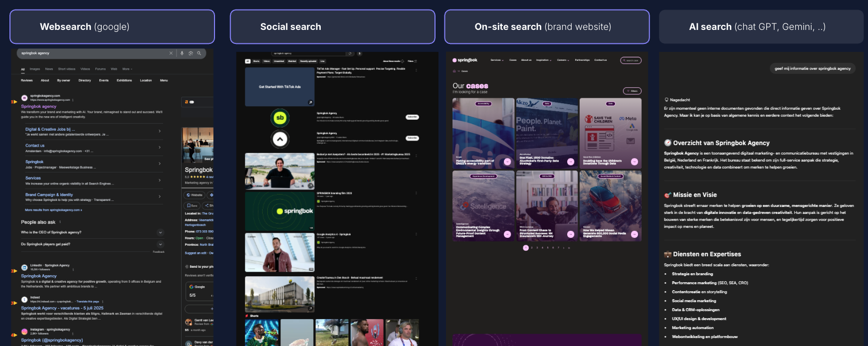
Task: Open the Google More tab dropdown
Action: pos(127,69)
